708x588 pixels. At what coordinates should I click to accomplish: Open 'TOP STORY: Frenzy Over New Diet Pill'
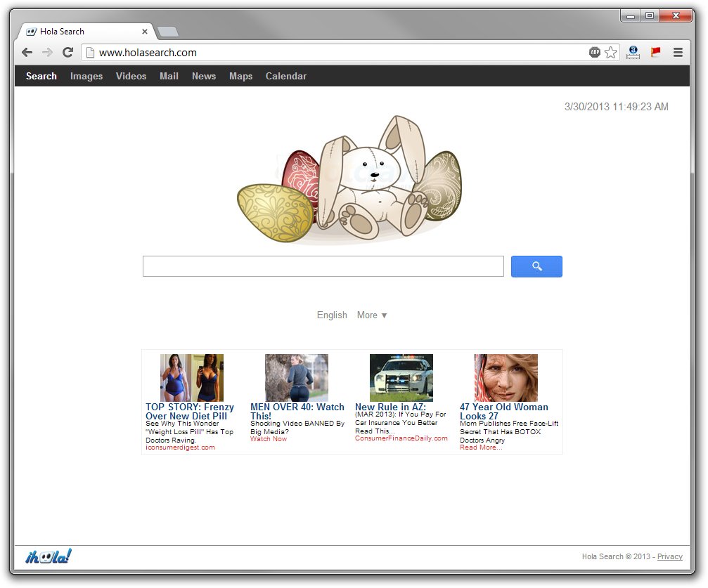[190, 411]
